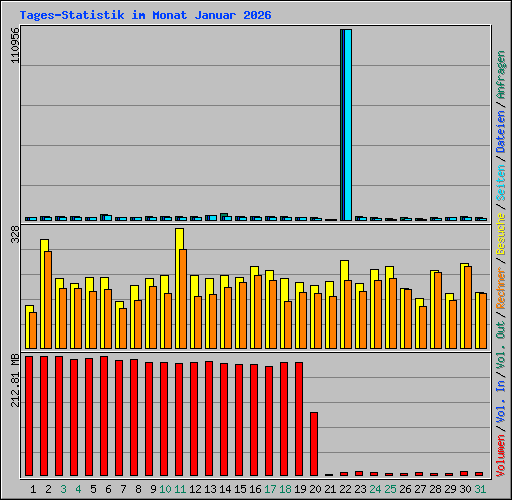Click the day label '22' on the x-axis
Viewport: 512px width, 500px height.
pos(345,489)
